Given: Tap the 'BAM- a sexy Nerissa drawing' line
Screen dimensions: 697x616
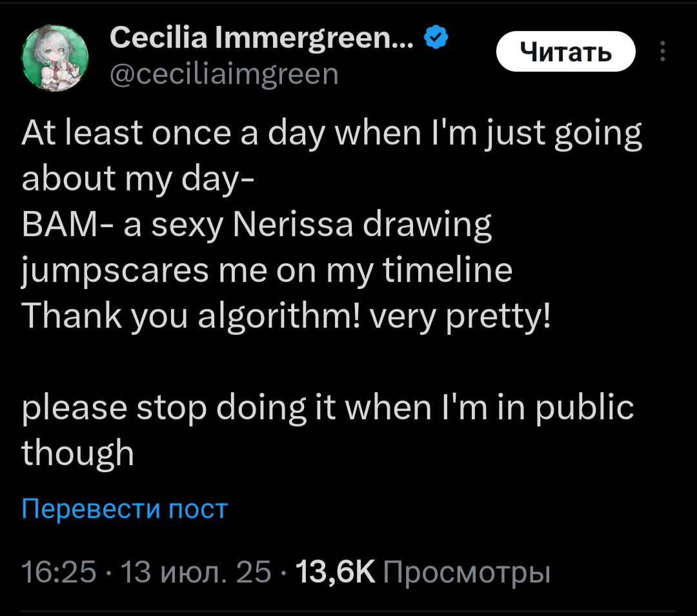Looking at the screenshot, I should click(x=256, y=226).
